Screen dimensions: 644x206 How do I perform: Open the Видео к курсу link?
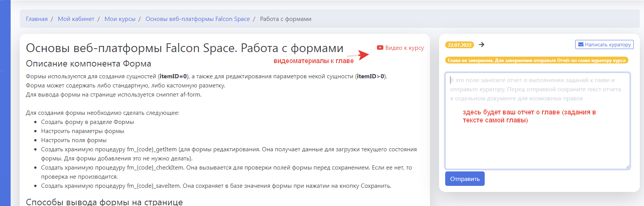click(x=404, y=48)
